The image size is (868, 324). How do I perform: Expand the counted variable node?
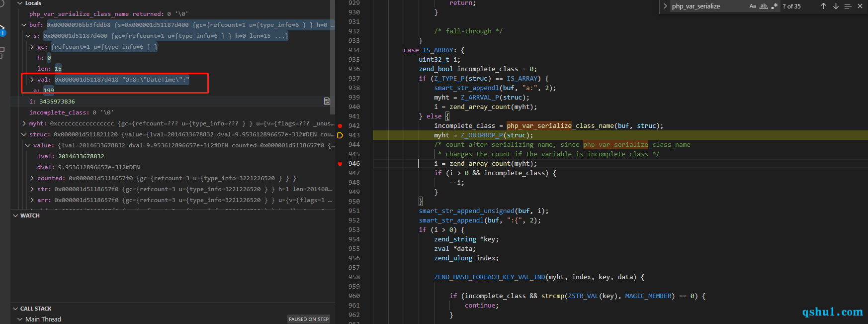(32, 178)
